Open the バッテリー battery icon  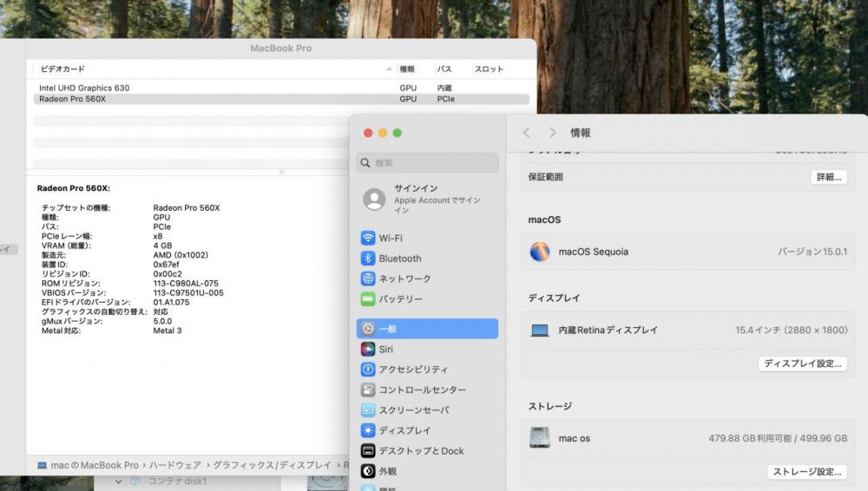367,299
